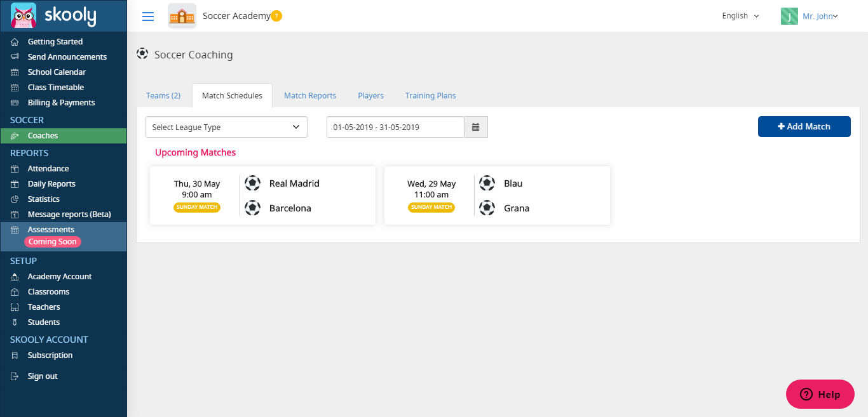Expand the Mr. John user menu
Image resolution: width=868 pixels, height=417 pixels.
820,17
